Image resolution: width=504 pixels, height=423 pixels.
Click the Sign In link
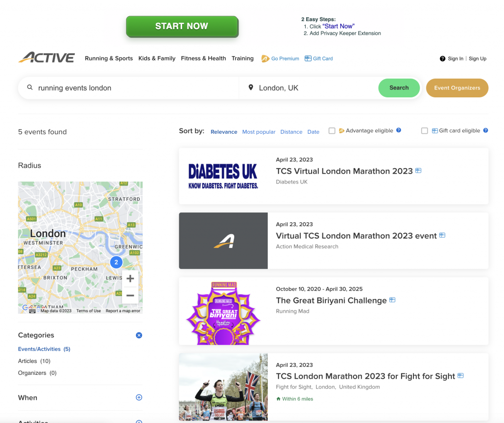455,59
